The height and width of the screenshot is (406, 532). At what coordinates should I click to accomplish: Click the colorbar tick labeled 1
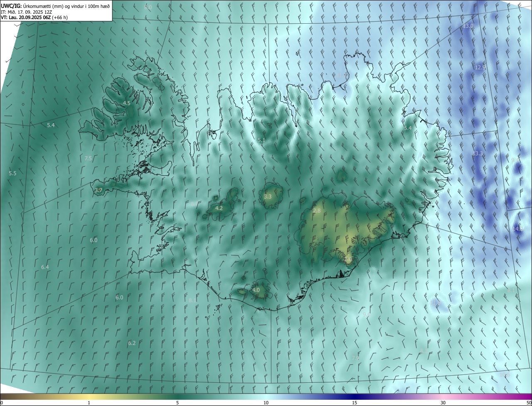(89, 403)
